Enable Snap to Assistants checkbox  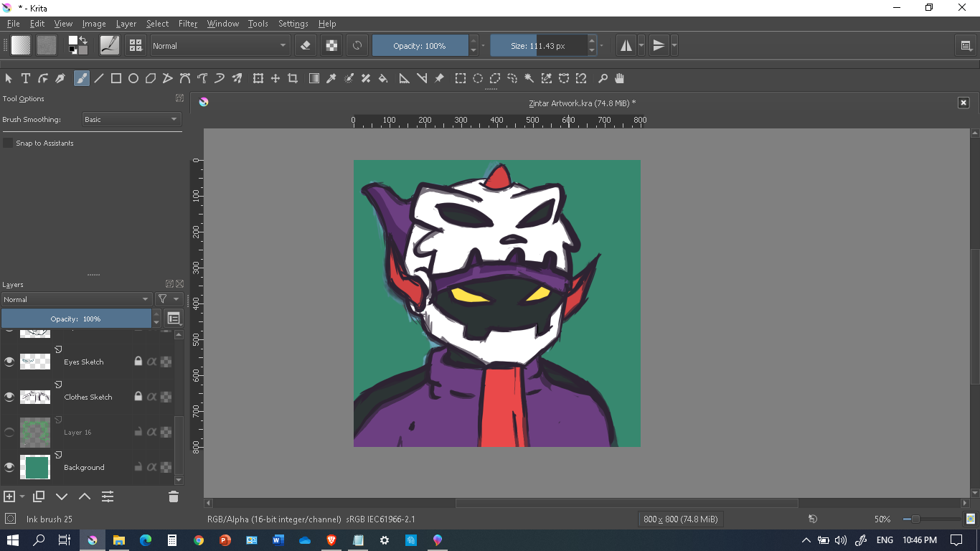[x=8, y=143]
